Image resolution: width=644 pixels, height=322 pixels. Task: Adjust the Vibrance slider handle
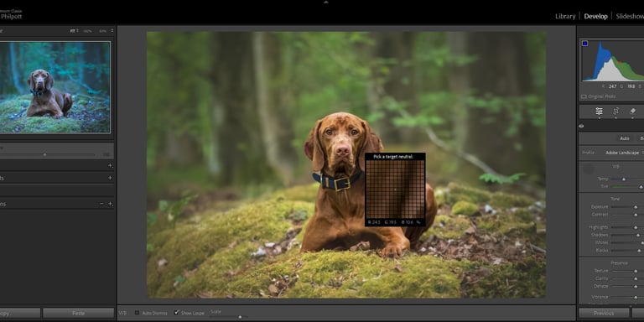[636, 297]
